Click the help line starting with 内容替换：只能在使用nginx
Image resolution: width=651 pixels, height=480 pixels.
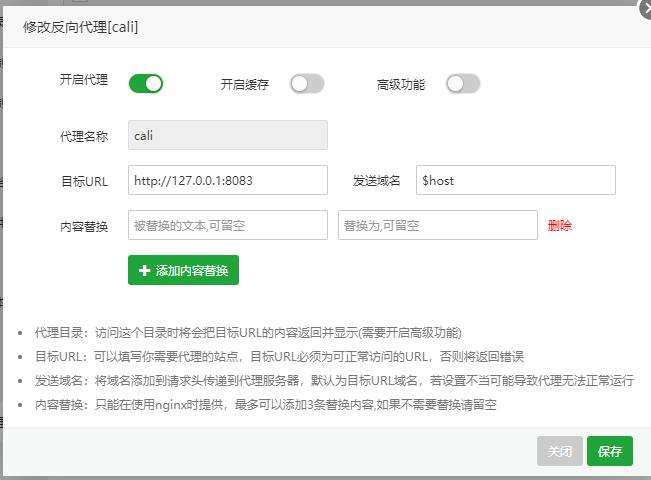click(266, 404)
